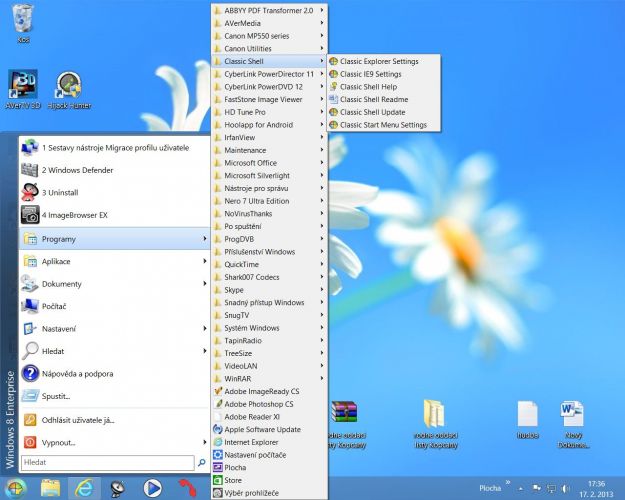Expand the HD Tune Pro folder

point(269,112)
